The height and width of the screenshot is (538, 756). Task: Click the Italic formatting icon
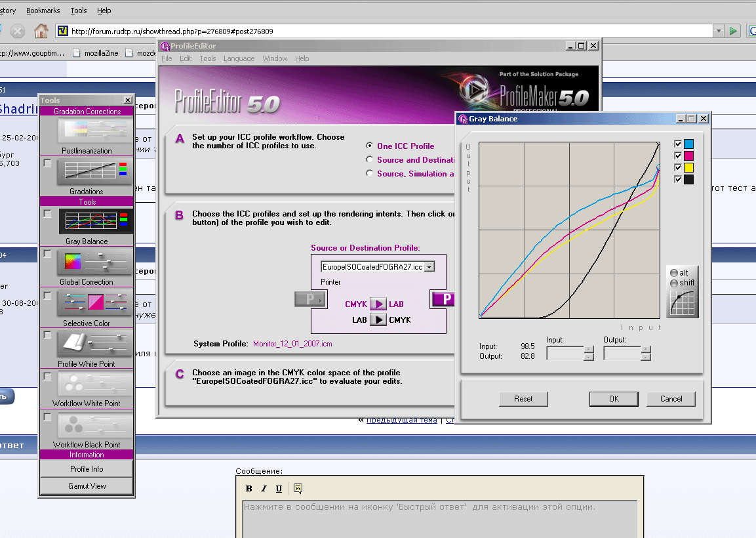point(264,488)
